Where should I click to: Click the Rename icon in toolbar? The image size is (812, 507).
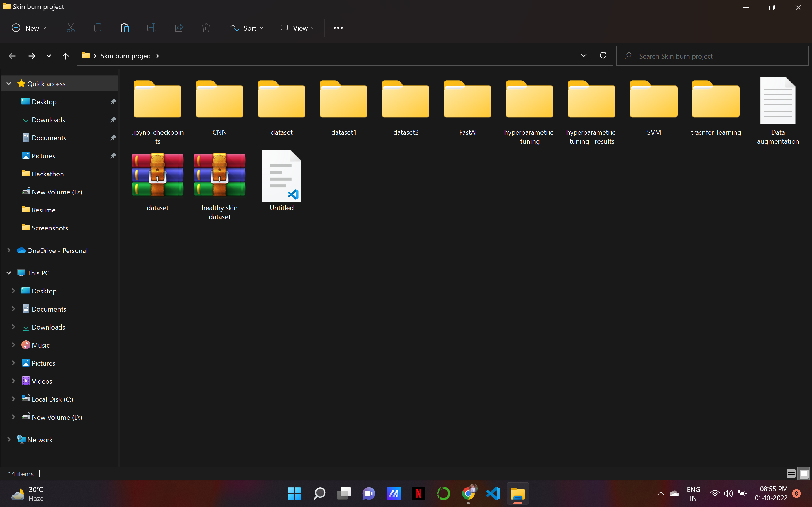[152, 28]
